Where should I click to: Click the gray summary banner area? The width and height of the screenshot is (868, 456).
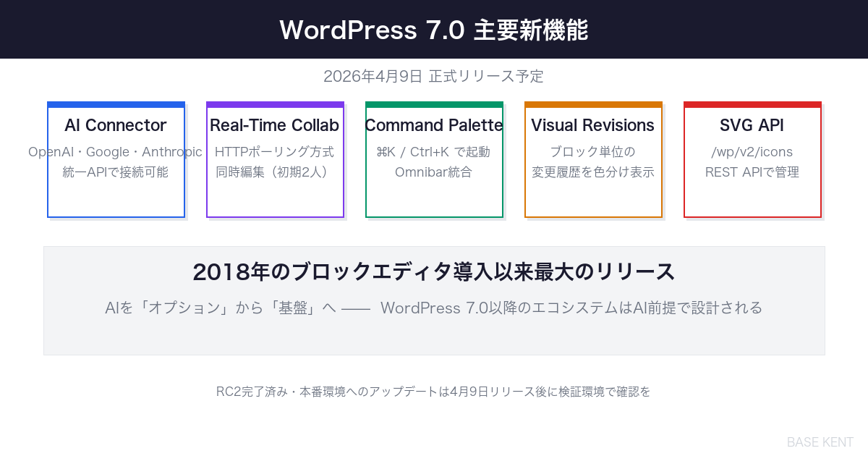pyautogui.click(x=434, y=300)
